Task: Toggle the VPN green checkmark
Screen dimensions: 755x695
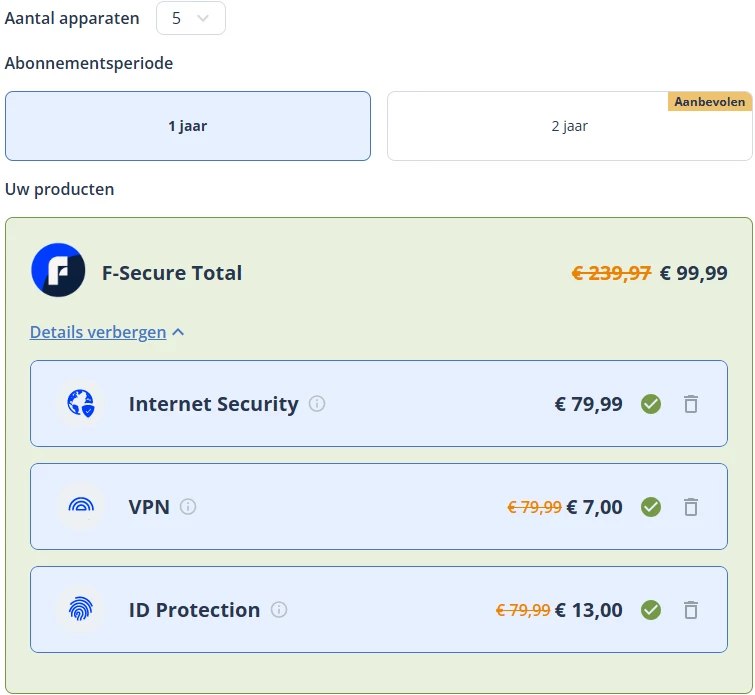Action: click(651, 507)
